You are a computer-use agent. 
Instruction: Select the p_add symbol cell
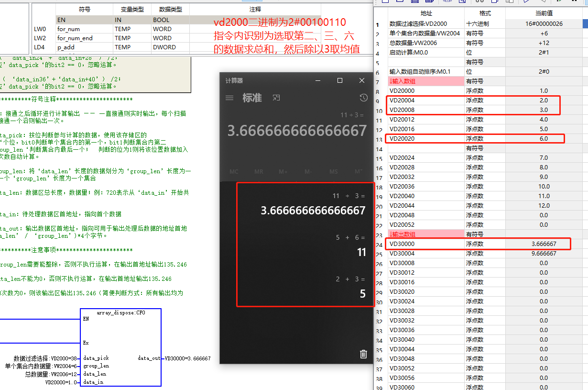pos(84,47)
